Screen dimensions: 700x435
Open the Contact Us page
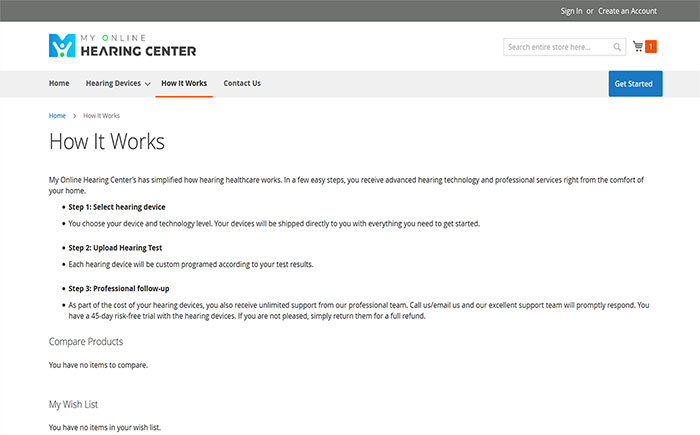pyautogui.click(x=242, y=84)
